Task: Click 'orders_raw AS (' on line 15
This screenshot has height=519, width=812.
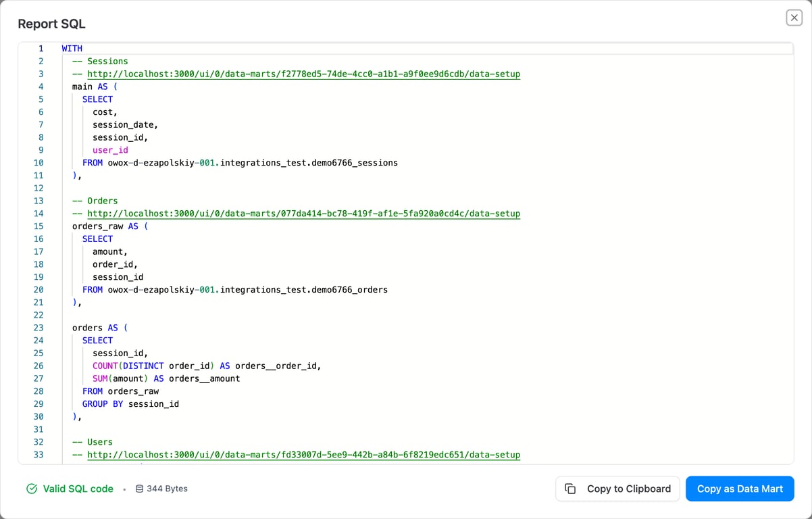Action: point(110,226)
